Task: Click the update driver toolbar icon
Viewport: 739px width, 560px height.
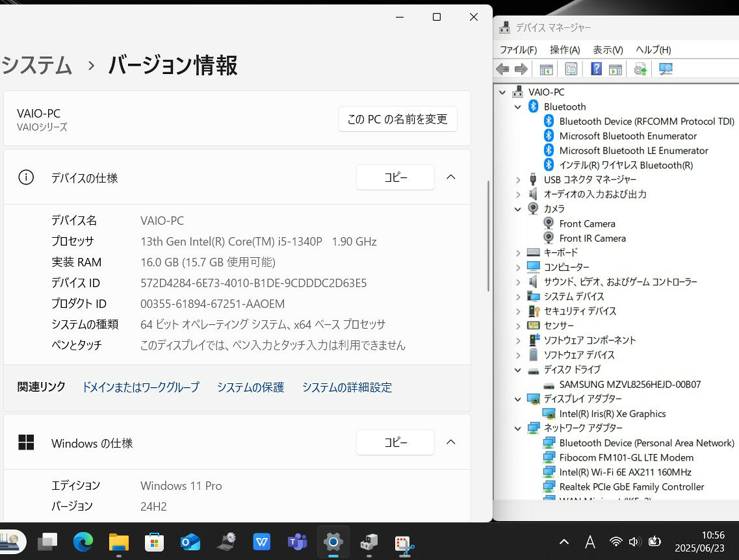Action: [x=640, y=70]
